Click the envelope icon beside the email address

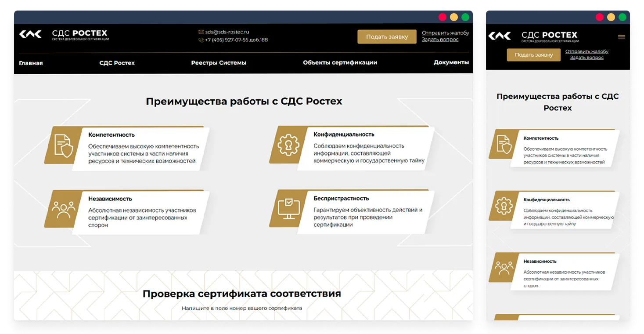pos(201,32)
